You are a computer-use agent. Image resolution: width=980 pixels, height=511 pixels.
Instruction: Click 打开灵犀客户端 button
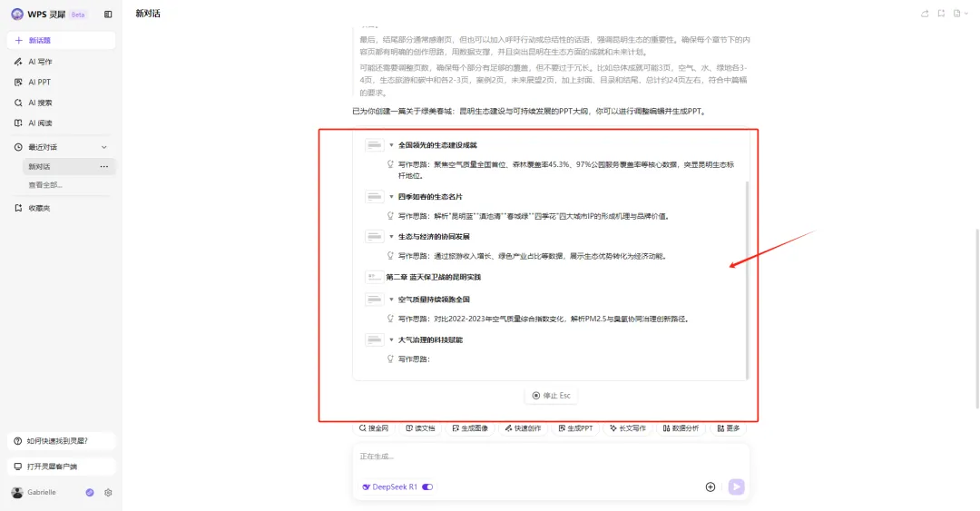click(x=62, y=467)
